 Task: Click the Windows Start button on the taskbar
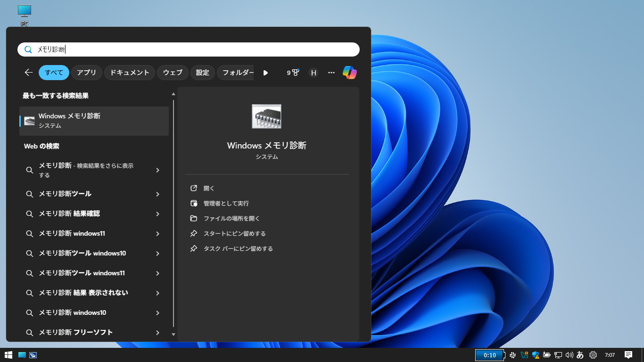click(x=8, y=355)
